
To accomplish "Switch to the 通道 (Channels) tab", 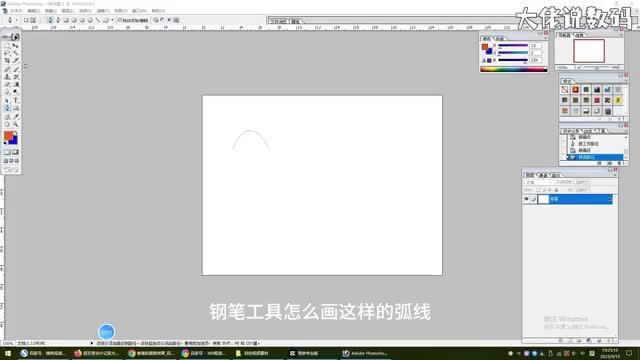I will [542, 176].
